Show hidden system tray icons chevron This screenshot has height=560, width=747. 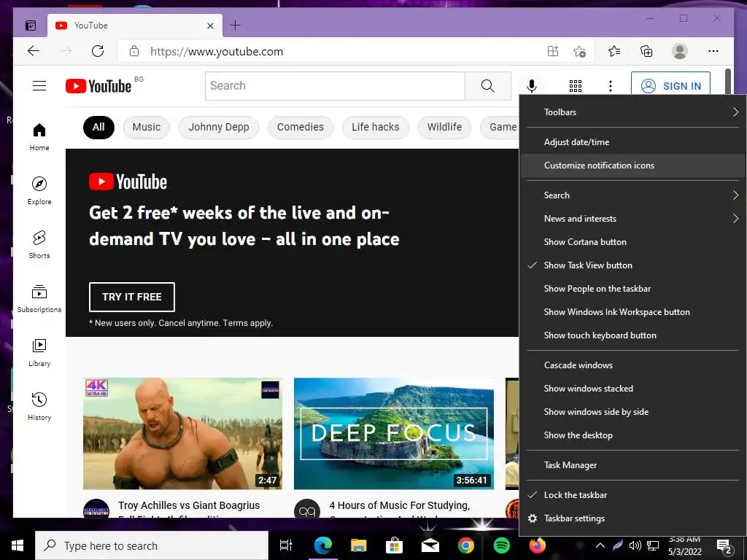[600, 545]
